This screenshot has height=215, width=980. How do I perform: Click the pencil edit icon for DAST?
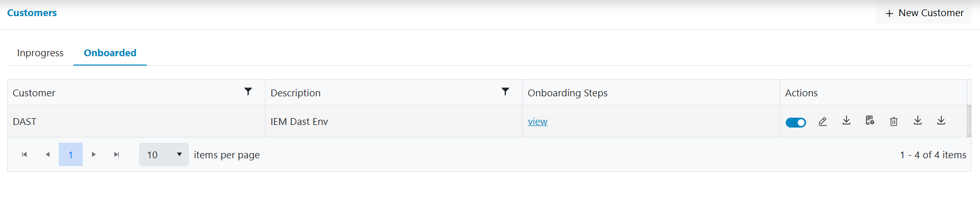click(x=823, y=122)
